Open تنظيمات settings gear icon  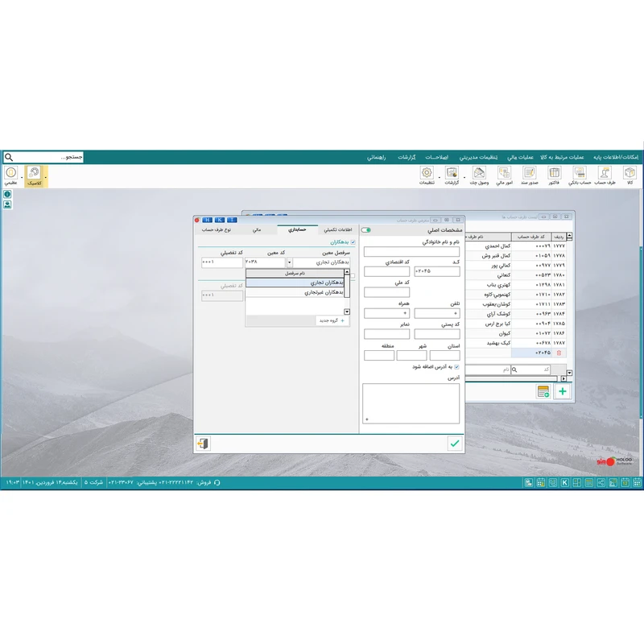tap(427, 172)
